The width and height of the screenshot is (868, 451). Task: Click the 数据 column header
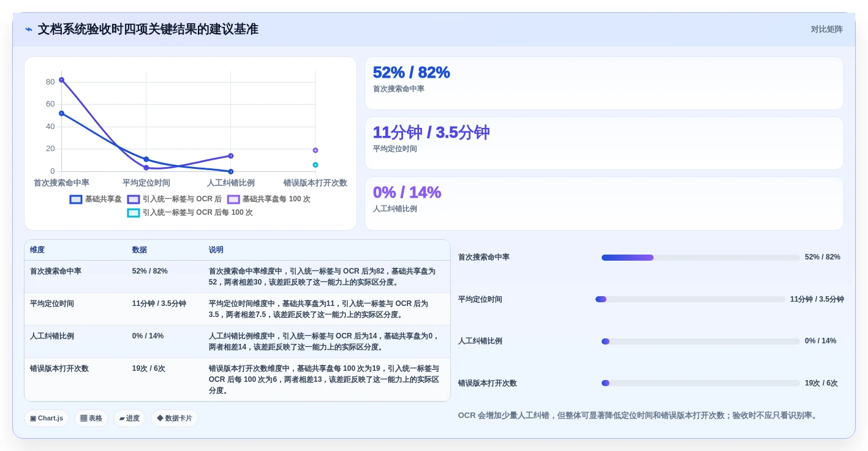[140, 250]
